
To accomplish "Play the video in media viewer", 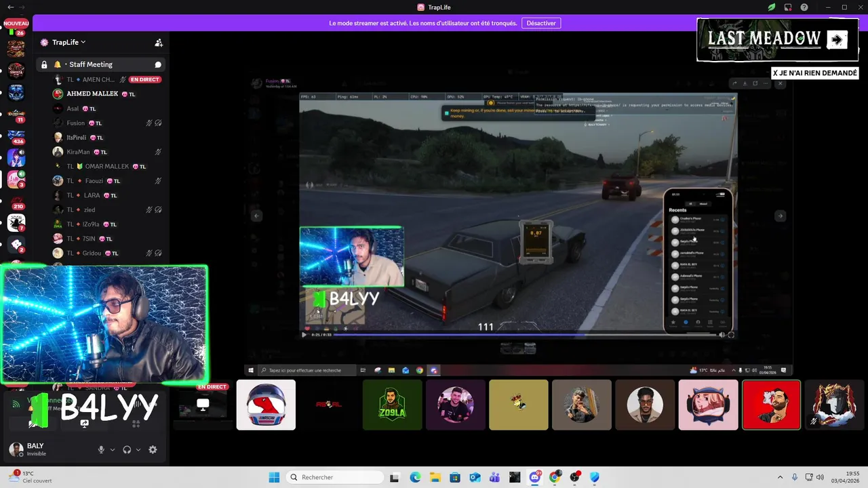I will pos(304,334).
